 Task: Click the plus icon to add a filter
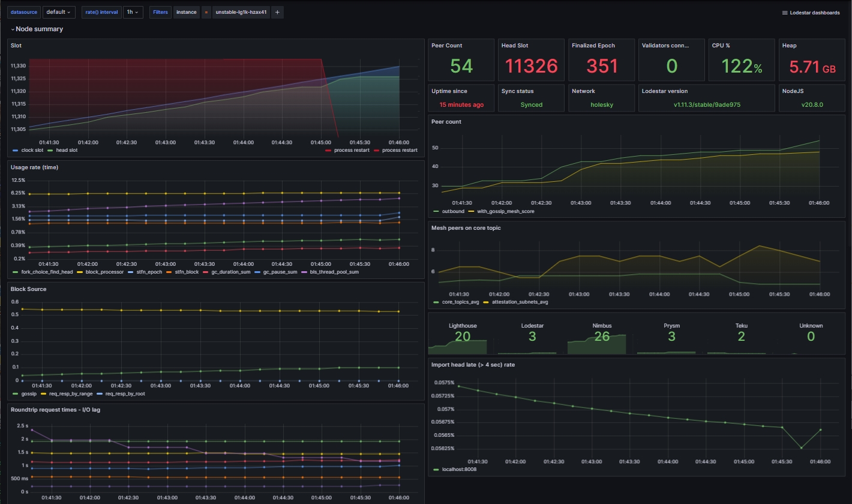point(277,12)
